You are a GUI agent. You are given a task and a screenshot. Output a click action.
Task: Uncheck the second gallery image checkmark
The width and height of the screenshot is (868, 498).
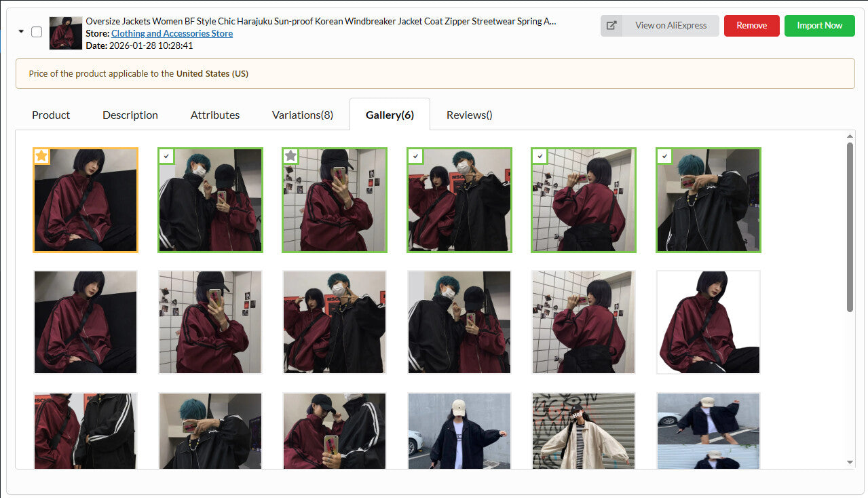[166, 156]
